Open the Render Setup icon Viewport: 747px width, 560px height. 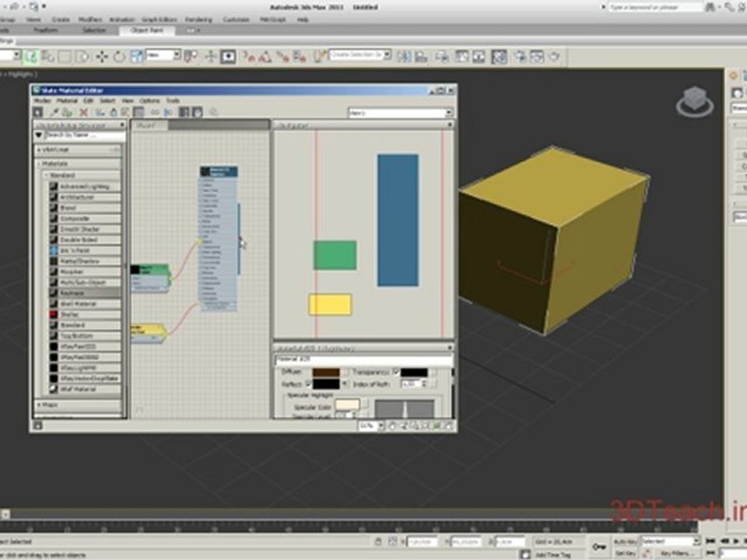coord(520,57)
